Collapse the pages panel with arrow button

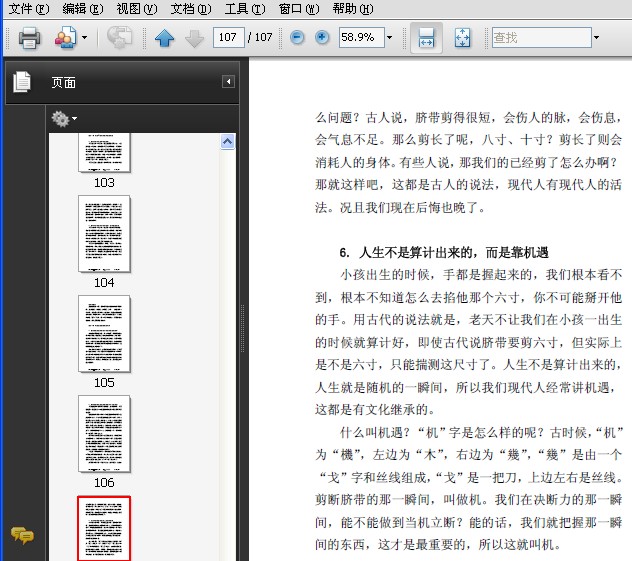point(228,82)
